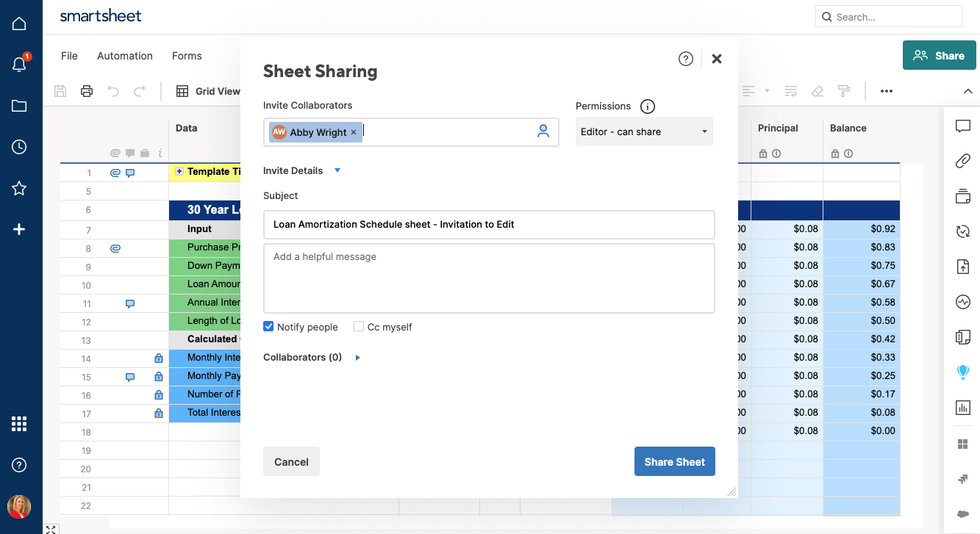Open Recents clock icon in sidebar
The width and height of the screenshot is (980, 534).
(x=20, y=147)
